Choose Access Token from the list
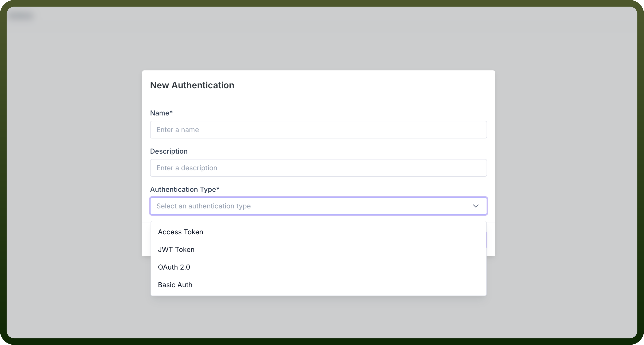The height and width of the screenshot is (345, 644). pos(318,232)
